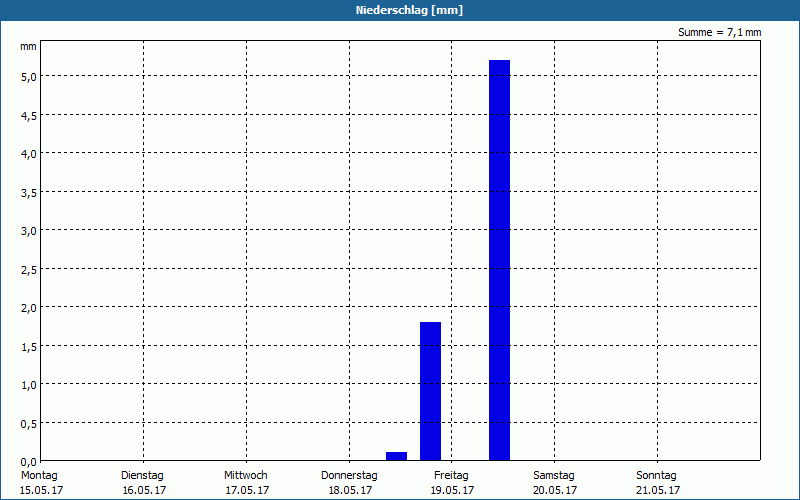Click the date "16.05.17"

pos(144,490)
